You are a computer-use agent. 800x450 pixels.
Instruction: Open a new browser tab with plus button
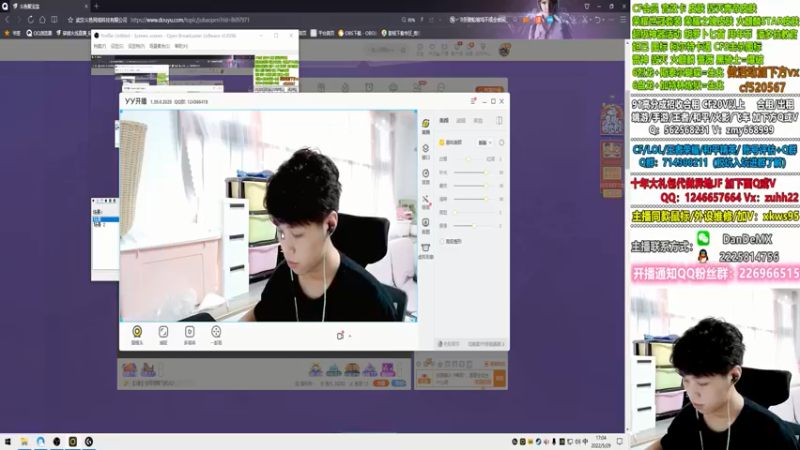pyautogui.click(x=96, y=6)
